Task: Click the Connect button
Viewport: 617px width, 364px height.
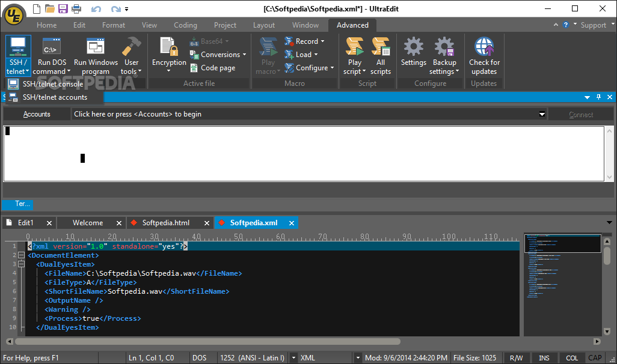Action: pyautogui.click(x=581, y=114)
